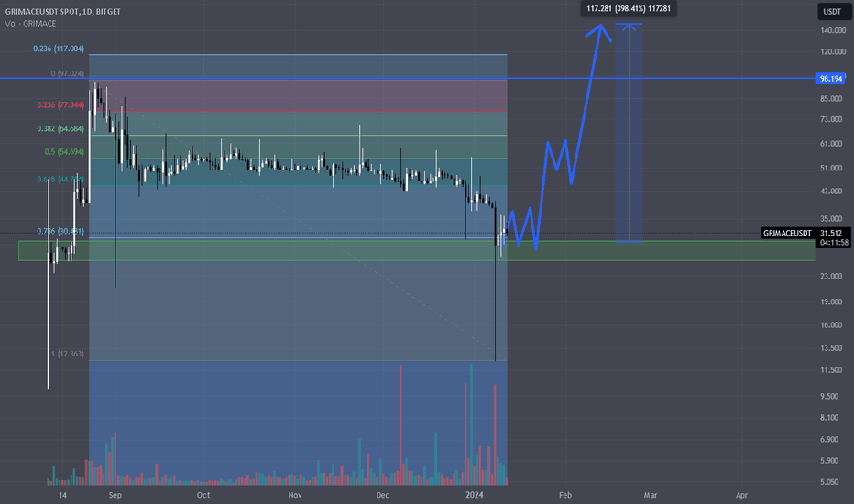Click the 85.000 price axis value
Image resolution: width=854 pixels, height=504 pixels.
pyautogui.click(x=831, y=99)
